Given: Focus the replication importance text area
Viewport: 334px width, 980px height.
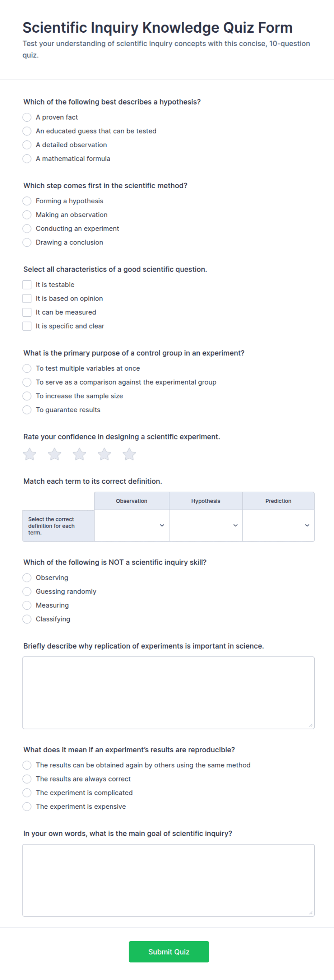Looking at the screenshot, I should click(168, 692).
